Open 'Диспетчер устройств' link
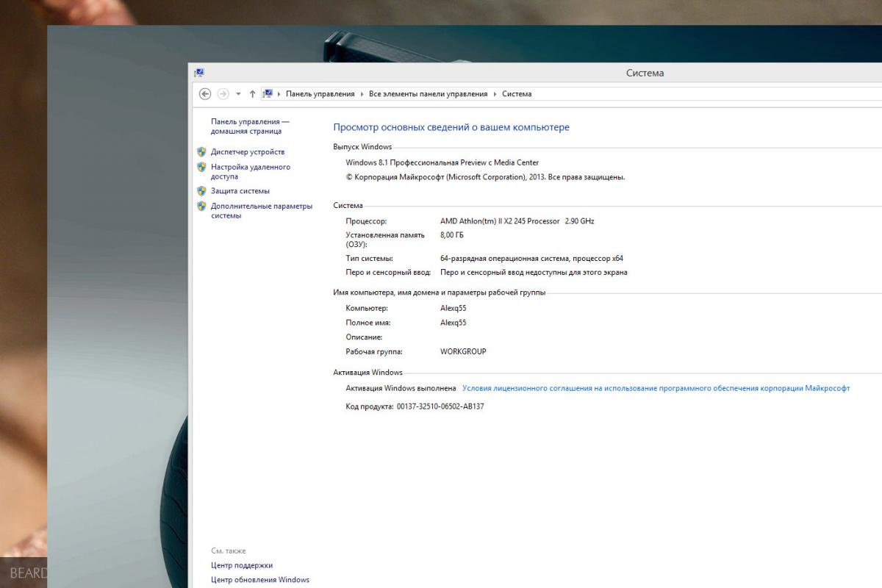 pos(248,152)
